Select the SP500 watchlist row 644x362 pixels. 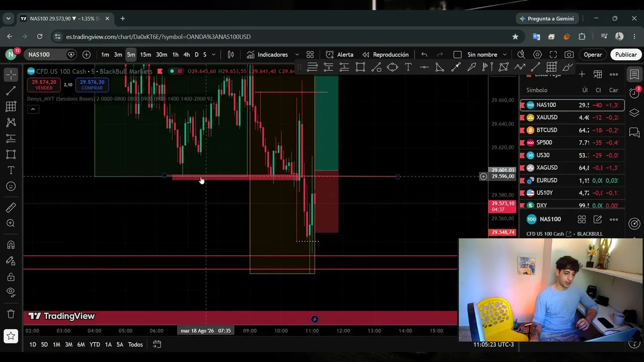(x=572, y=142)
